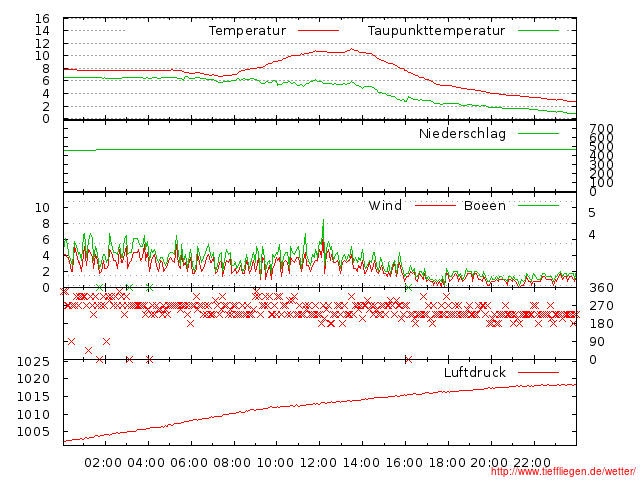Screen dimensions: 640x480
Task: Click the 1005 pressure axis value
Action: [x=33, y=432]
